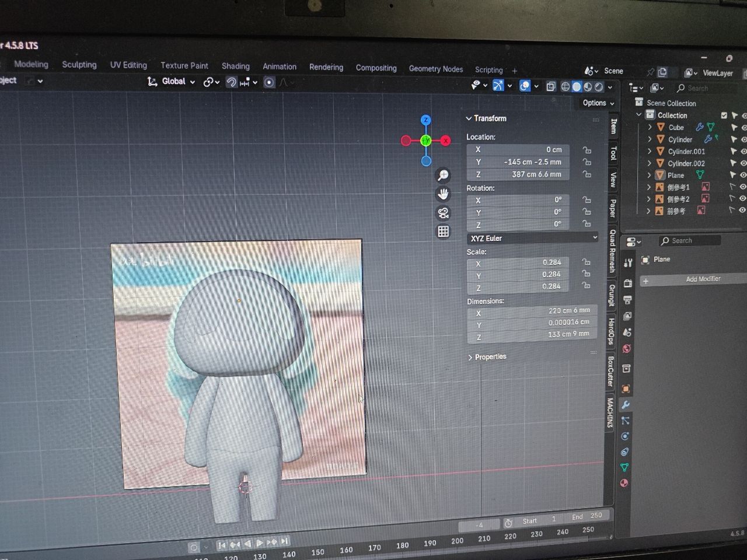Toggle the Location X lock icon
The height and width of the screenshot is (560, 747).
coord(587,150)
